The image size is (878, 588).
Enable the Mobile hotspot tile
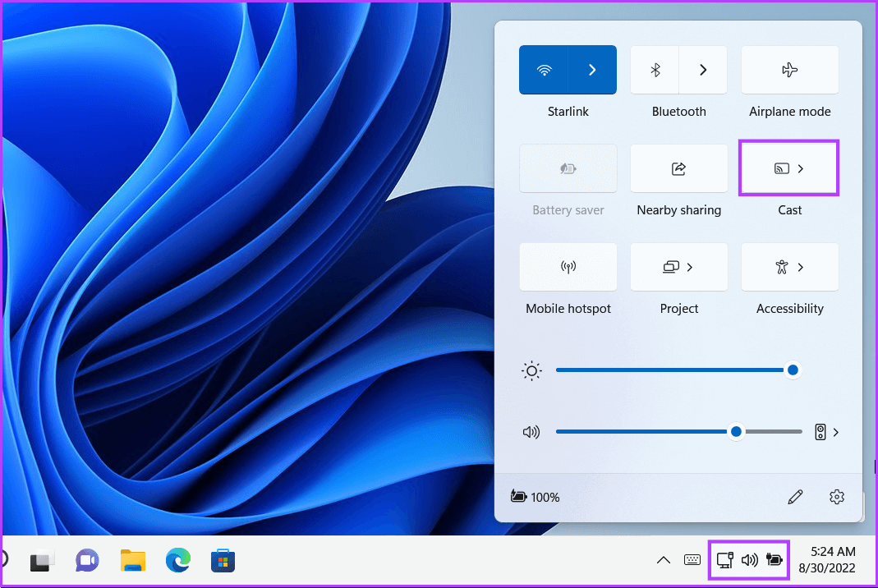coord(568,267)
